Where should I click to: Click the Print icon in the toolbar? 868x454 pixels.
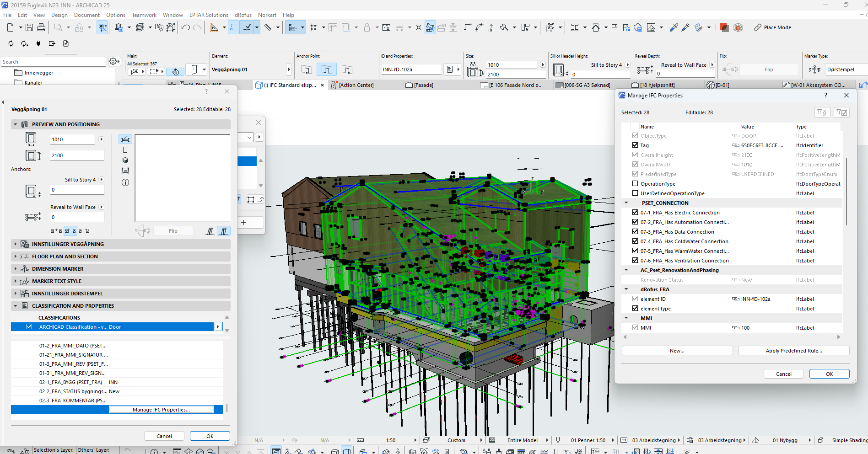click(41, 27)
